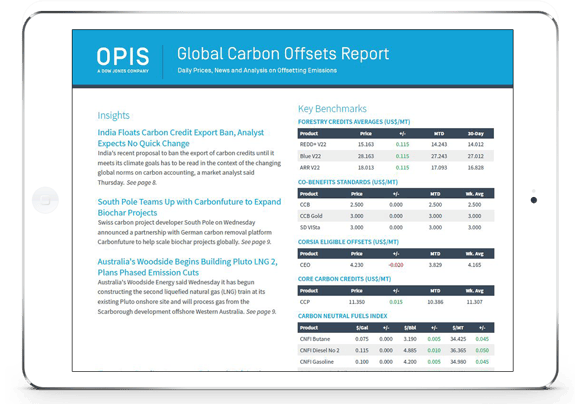575x404 pixels.
Task: Select Forestry Credits Averages table heading
Action: coord(354,122)
